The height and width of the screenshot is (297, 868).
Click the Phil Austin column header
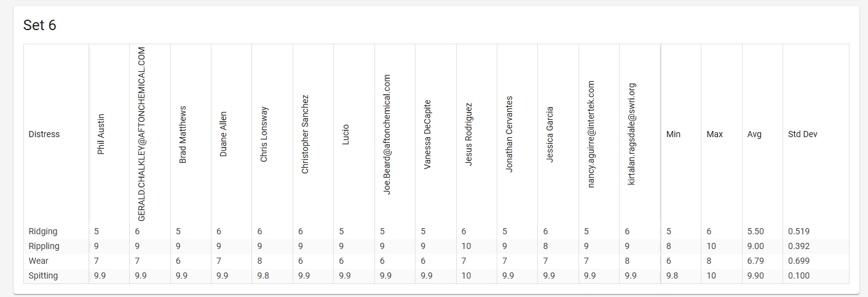(101, 133)
